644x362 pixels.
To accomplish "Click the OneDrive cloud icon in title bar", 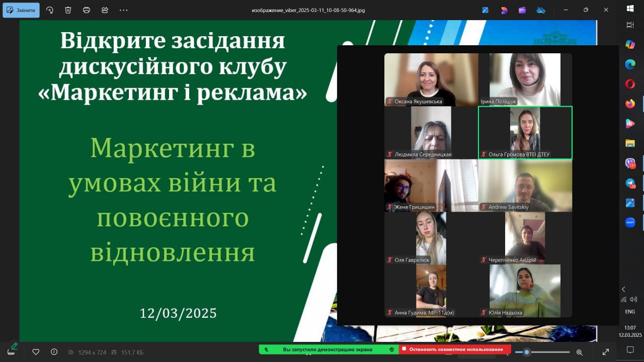I will 541,10.
